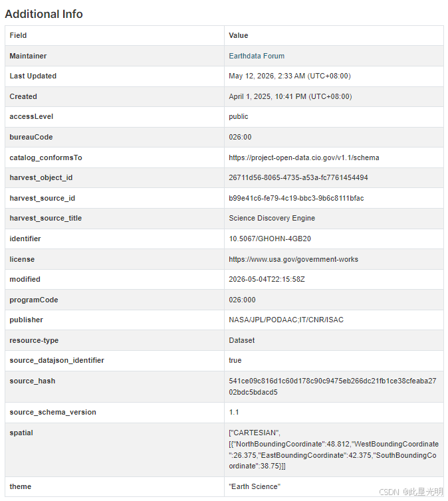This screenshot has width=448, height=501.
Task: Click the Field column header
Action: click(x=18, y=35)
